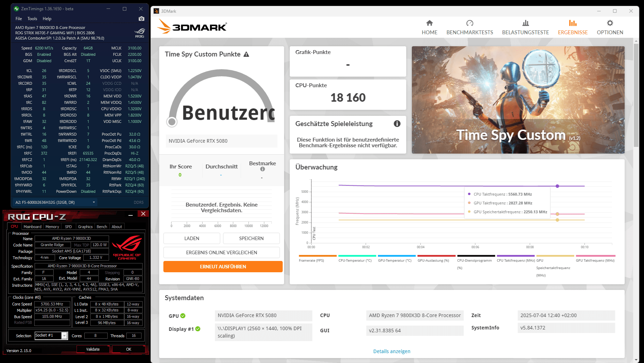644x363 pixels.
Task: Click the green check next to Display #1
Action: pyautogui.click(x=198, y=329)
